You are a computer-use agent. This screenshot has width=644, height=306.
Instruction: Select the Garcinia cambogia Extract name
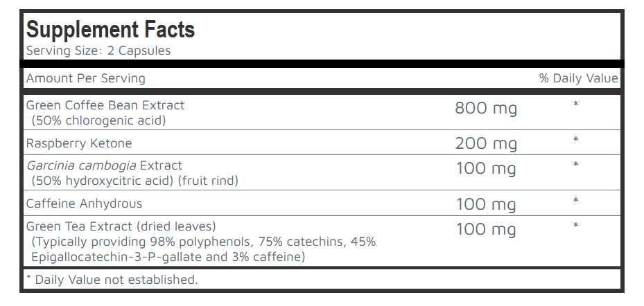coord(104,165)
